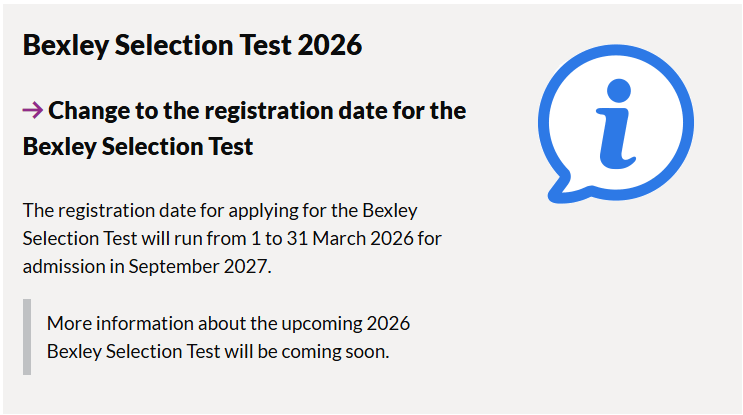Image resolution: width=743 pixels, height=415 pixels.
Task: Click the "Bexley Selection Test" link's second line
Action: point(138,147)
